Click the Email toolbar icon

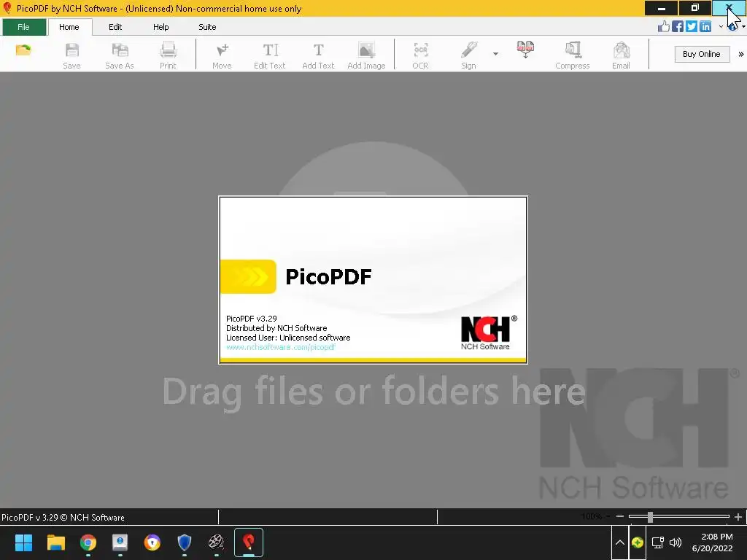[622, 55]
